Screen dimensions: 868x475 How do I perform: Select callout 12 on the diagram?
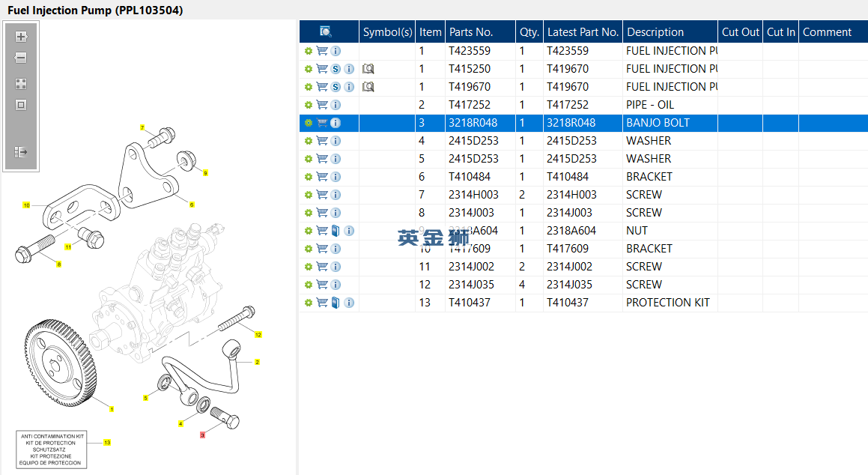[x=258, y=335]
